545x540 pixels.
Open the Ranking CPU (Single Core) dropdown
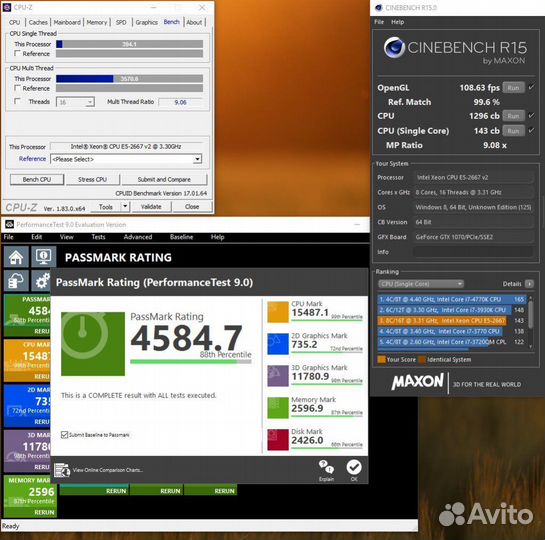421,284
